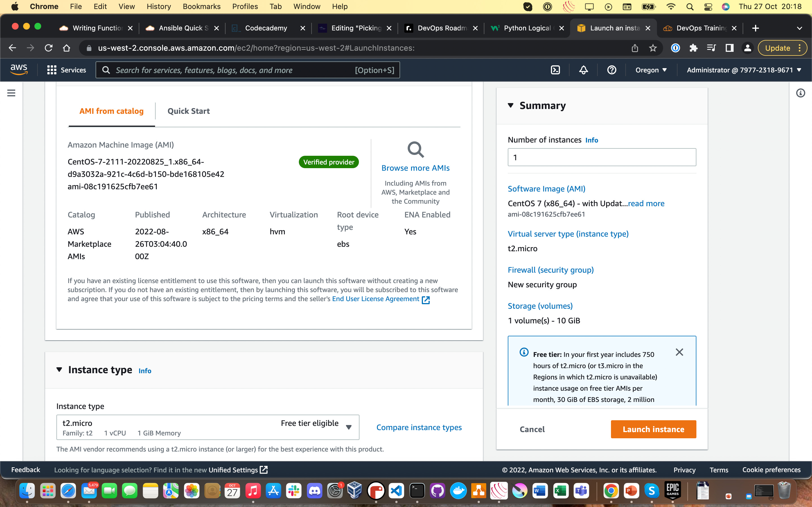Click the AWS logo home icon

pyautogui.click(x=19, y=70)
